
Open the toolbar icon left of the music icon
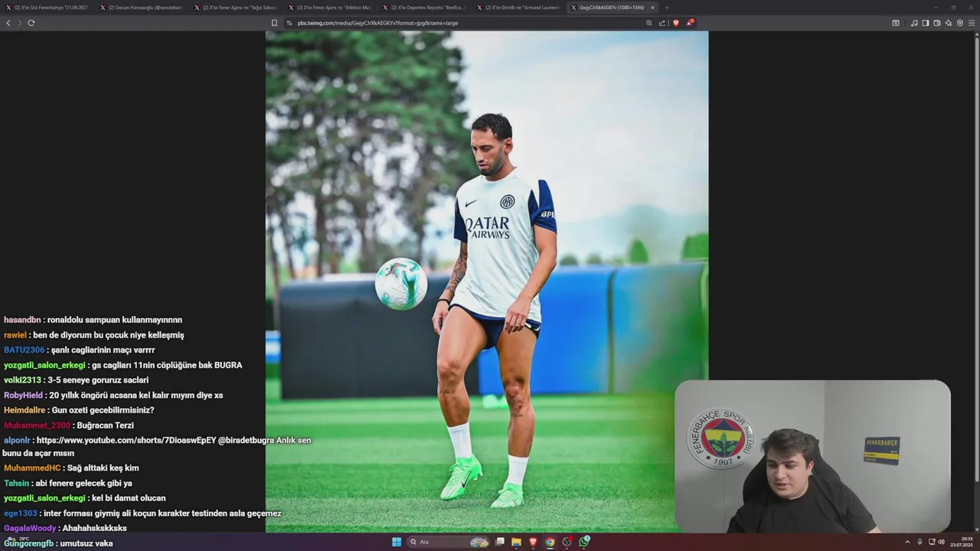click(896, 23)
